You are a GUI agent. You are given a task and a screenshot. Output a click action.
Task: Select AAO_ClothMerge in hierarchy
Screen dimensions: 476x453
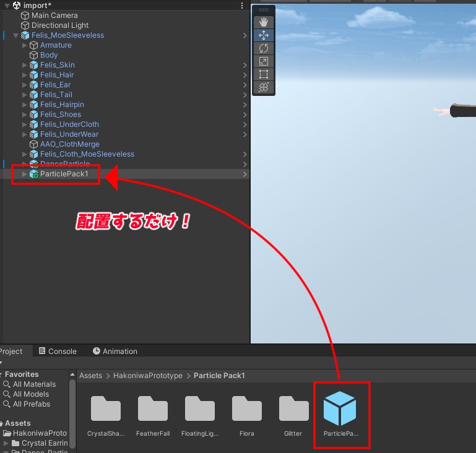[x=70, y=144]
